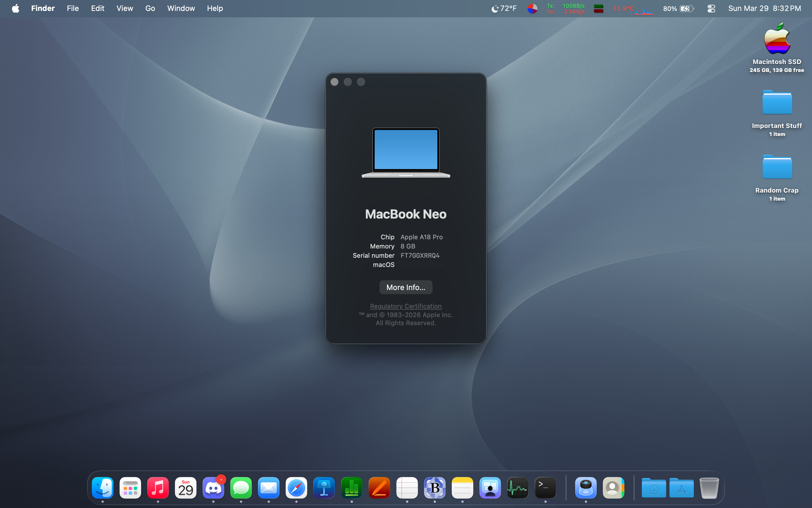The image size is (812, 508).
Task: Click the '245 GB, 139 GB free' text
Action: tap(777, 70)
